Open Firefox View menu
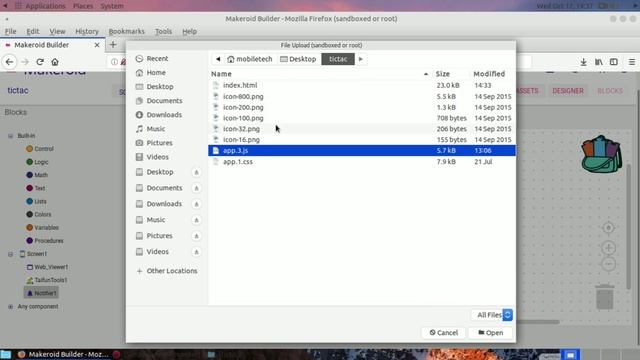The height and width of the screenshot is (360, 640). coord(57,31)
